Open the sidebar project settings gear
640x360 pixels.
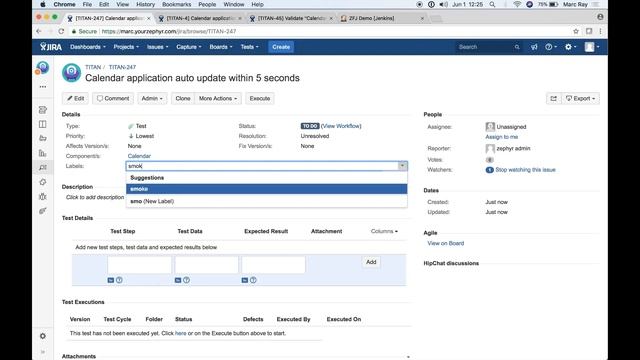[x=43, y=336]
